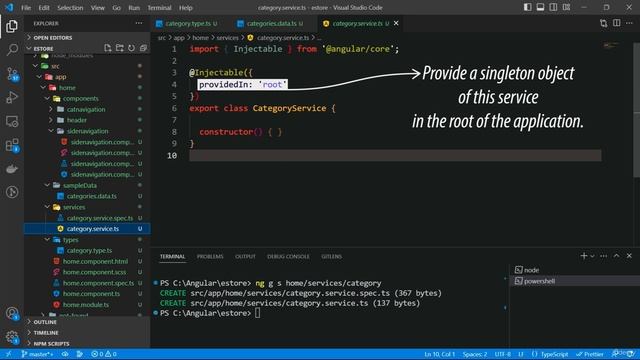Image resolution: width=640 pixels, height=360 pixels.
Task: Open changes compare icon in editor toolbar
Action: [x=604, y=23]
